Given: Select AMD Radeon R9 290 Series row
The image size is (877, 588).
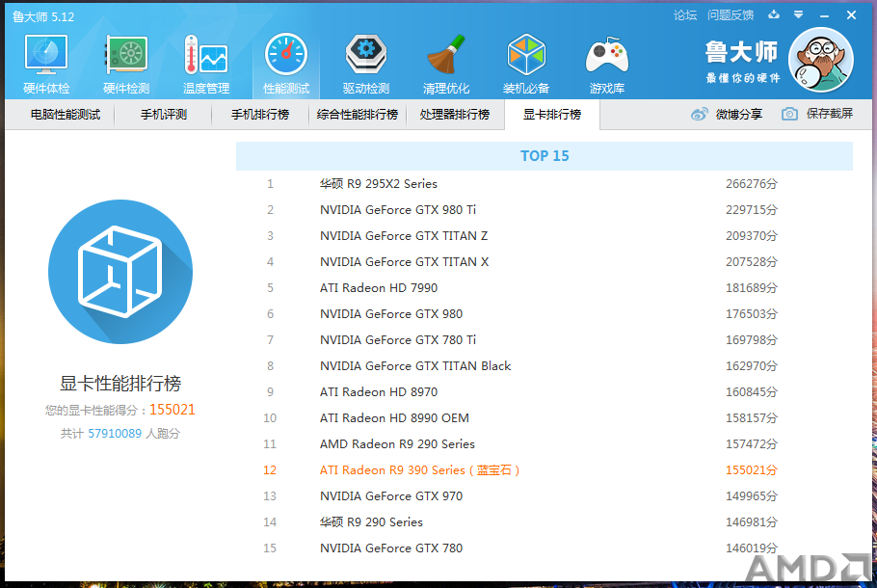Looking at the screenshot, I should click(x=545, y=443).
